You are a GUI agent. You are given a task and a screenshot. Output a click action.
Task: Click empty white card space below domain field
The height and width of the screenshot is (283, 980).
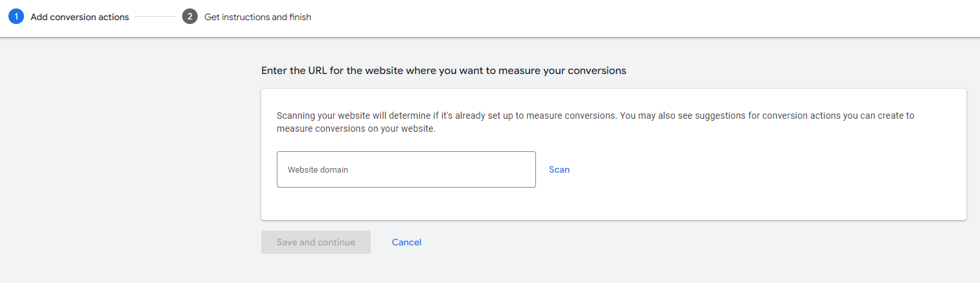click(613, 204)
